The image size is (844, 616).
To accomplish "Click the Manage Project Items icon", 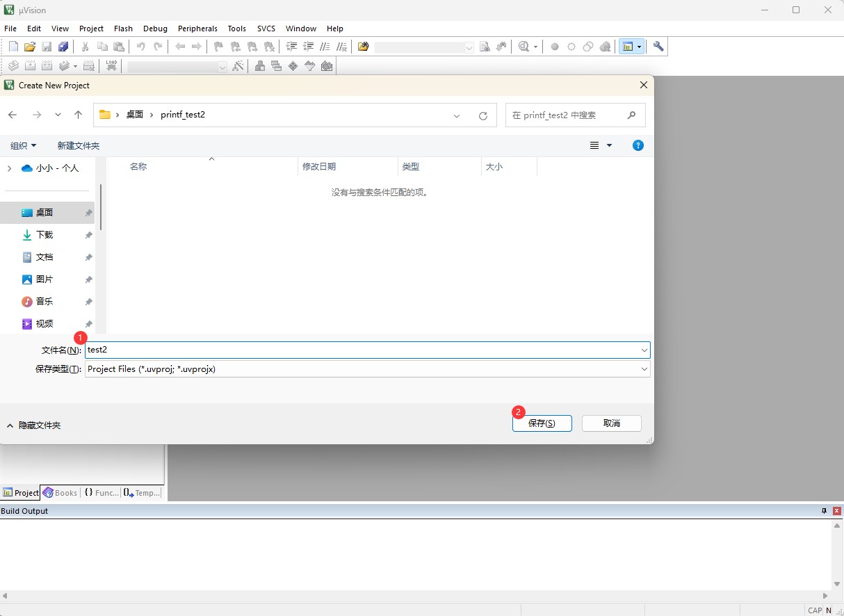I will pyautogui.click(x=259, y=66).
